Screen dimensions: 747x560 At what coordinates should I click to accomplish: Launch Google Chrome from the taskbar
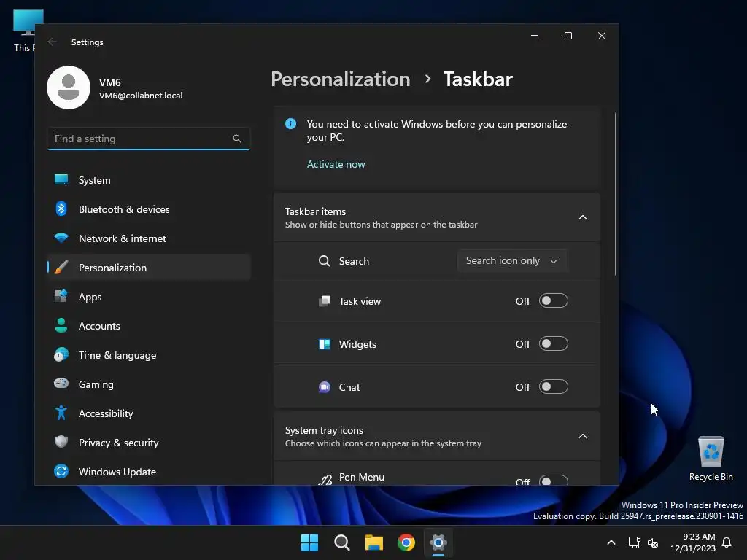click(406, 542)
